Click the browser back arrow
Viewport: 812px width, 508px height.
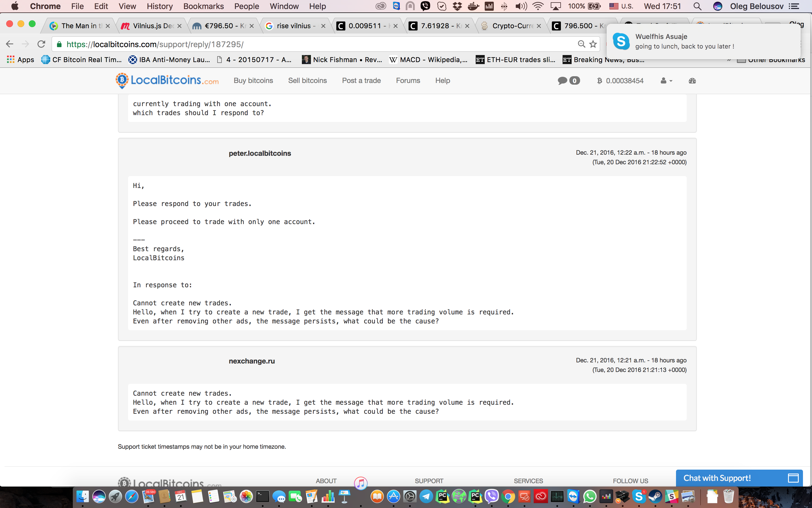[x=10, y=44]
